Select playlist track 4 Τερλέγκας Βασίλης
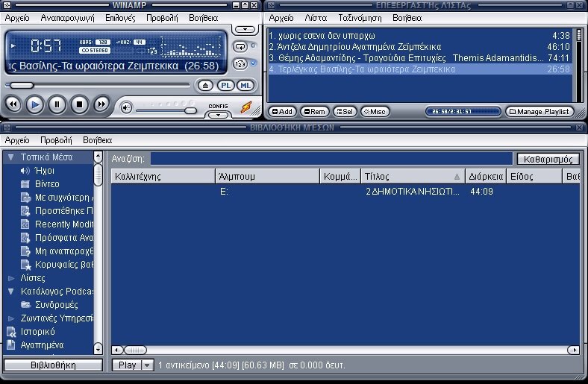 (419, 69)
